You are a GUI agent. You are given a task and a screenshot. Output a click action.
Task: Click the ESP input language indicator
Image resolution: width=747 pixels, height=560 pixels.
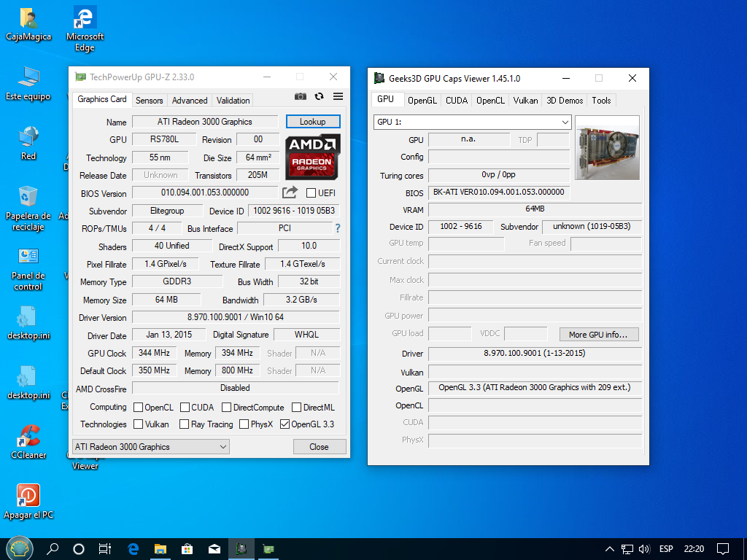(666, 549)
